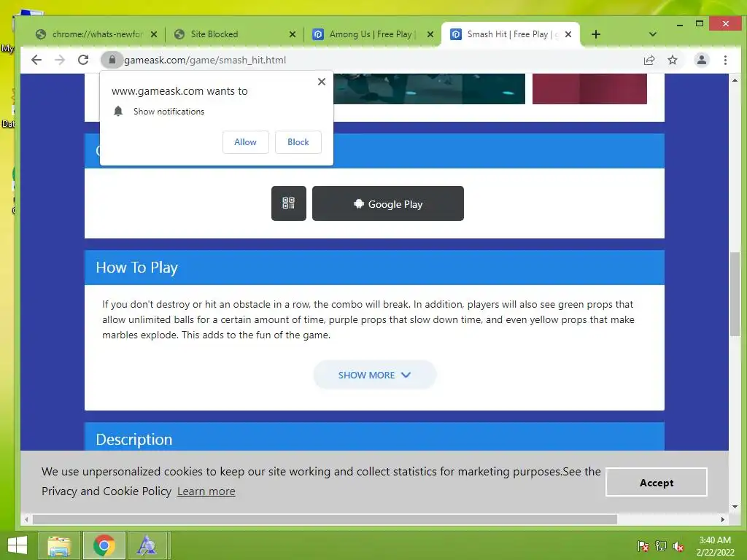Click the vertical scrollbar thumb
This screenshot has height=560, width=747.
(x=735, y=295)
